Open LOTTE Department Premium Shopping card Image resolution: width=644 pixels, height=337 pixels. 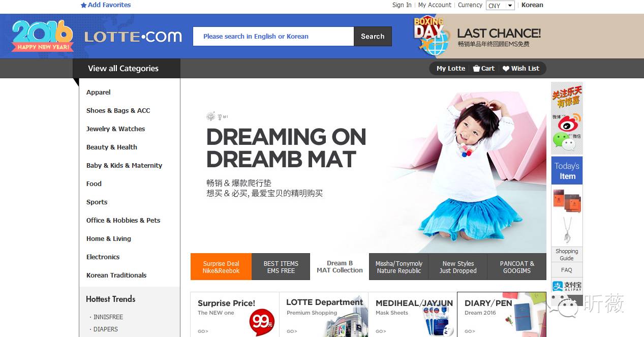point(324,314)
